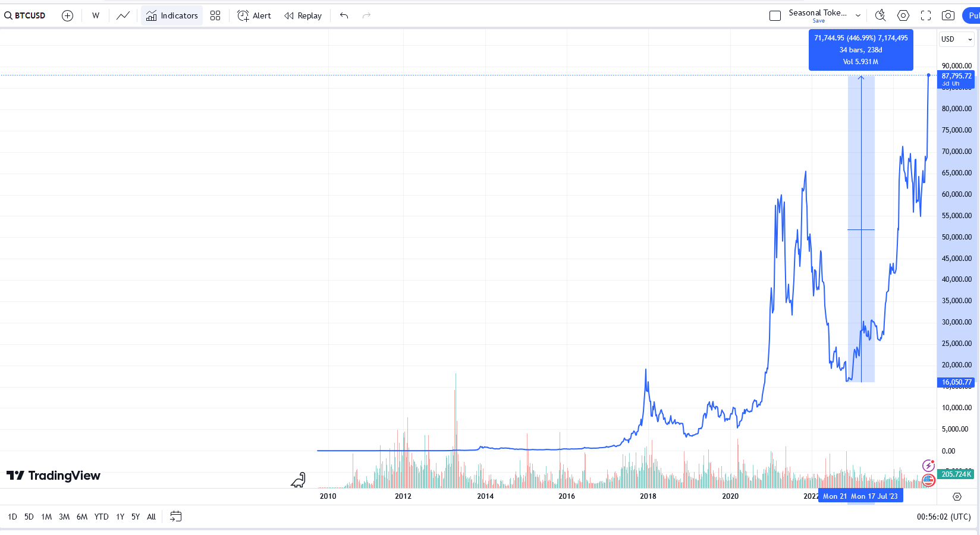Screen dimensions: 980x535
Task: Switch to the 5Y time range
Action: click(136, 517)
